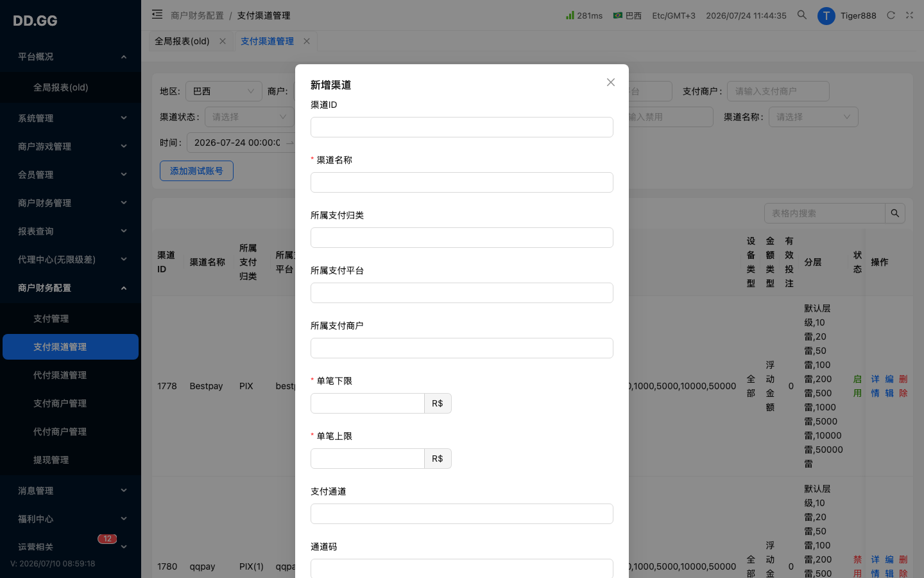924x578 pixels.
Task: Focus the 渠道ID input in the dialog
Action: click(x=462, y=127)
